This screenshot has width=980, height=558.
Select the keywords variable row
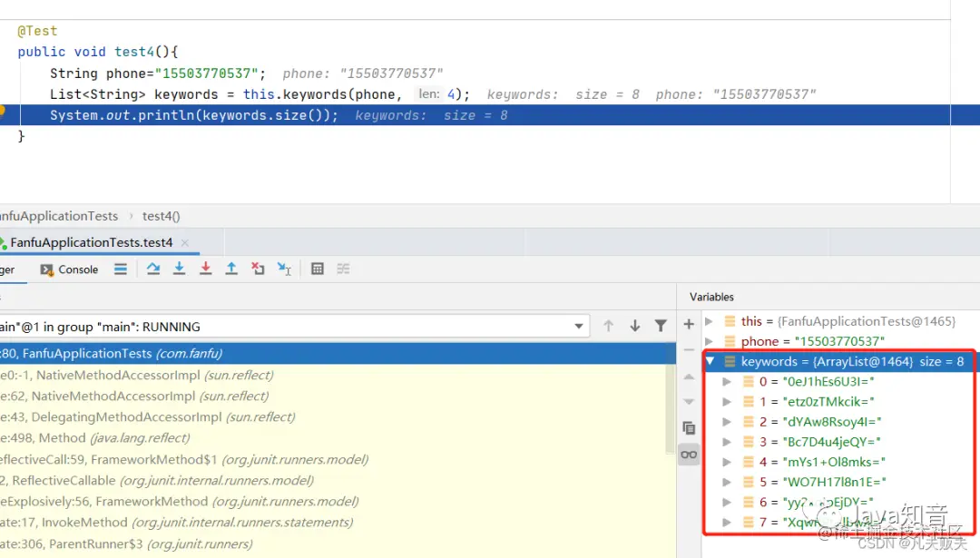point(841,361)
